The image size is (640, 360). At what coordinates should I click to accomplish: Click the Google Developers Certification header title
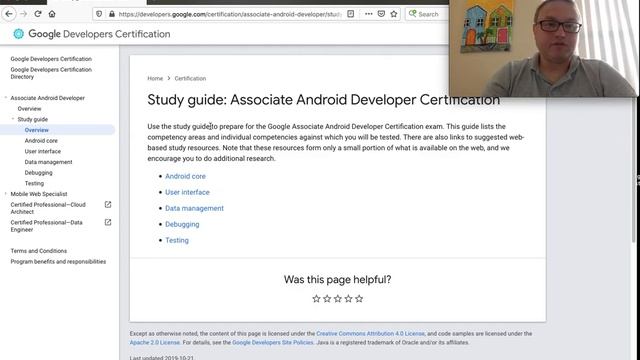99,34
